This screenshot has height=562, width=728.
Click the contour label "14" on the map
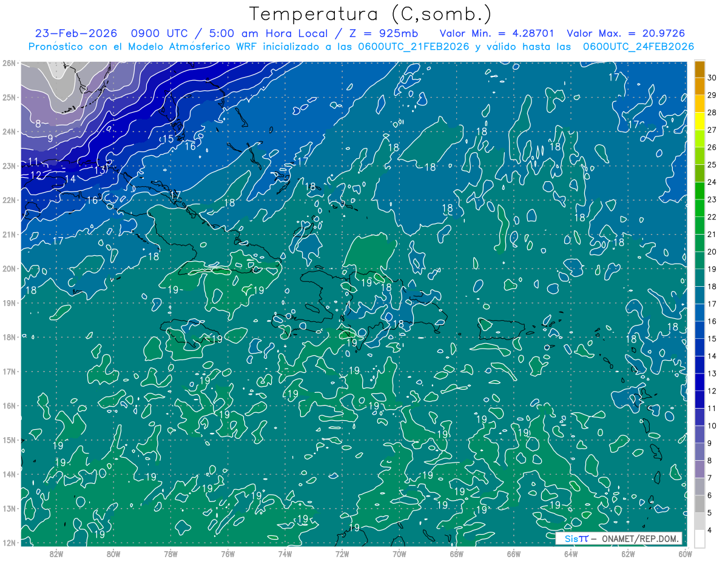pos(70,179)
